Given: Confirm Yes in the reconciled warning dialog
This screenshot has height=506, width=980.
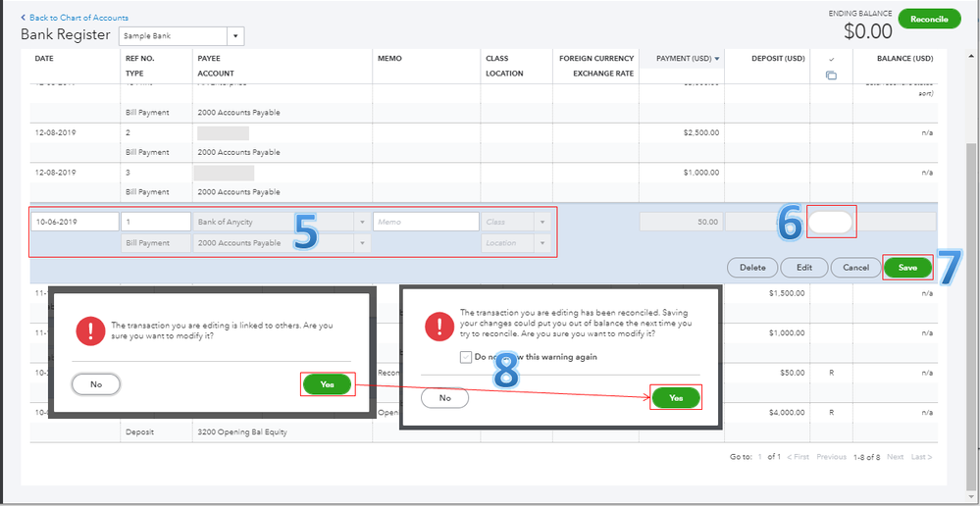Looking at the screenshot, I should coord(676,398).
